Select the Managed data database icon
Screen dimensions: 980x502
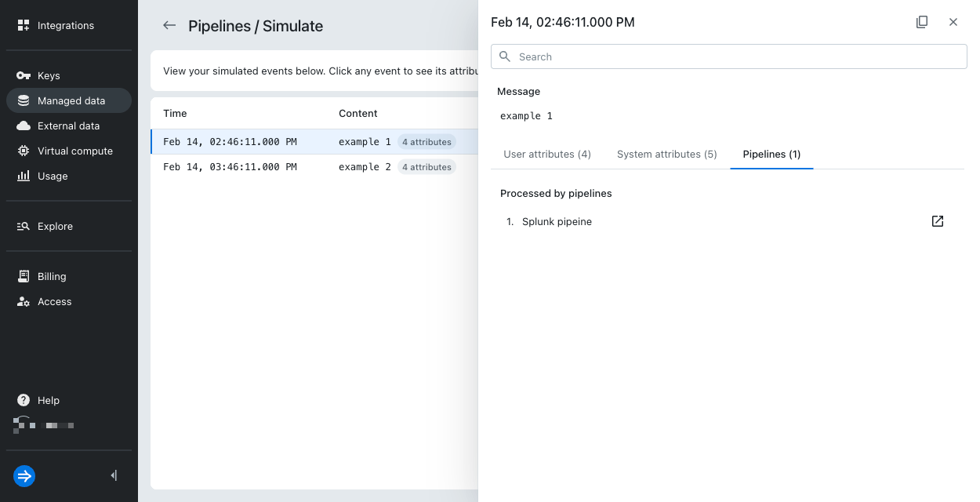coord(24,100)
